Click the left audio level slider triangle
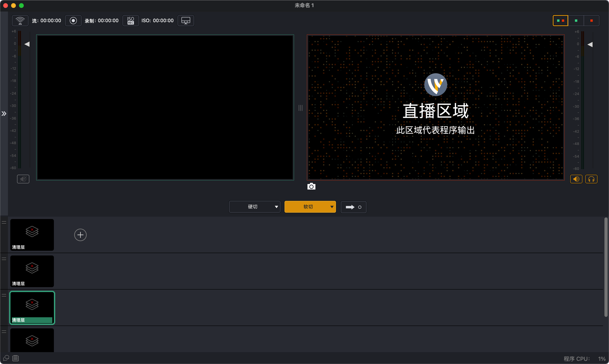Screen dimensions: 609x364 click(x=27, y=44)
